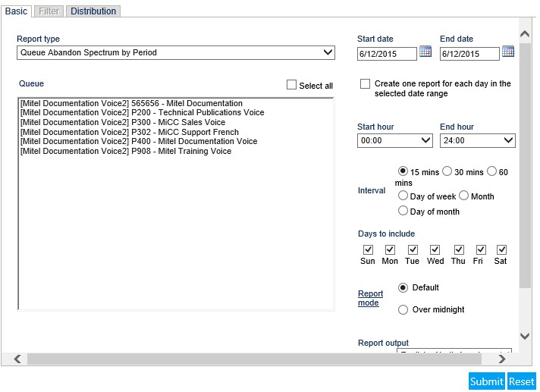Enable one report for each day checkbox
Viewport: 540px width, 392px height.
[365, 83]
